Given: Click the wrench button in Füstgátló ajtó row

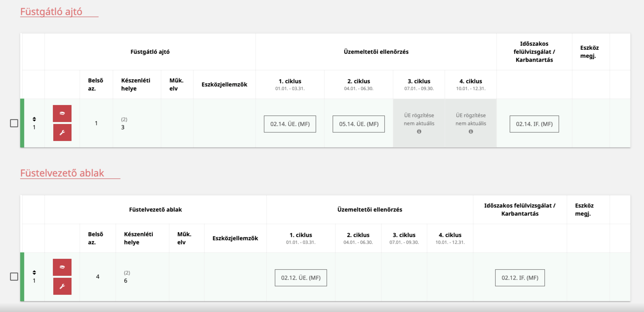Looking at the screenshot, I should (x=62, y=133).
